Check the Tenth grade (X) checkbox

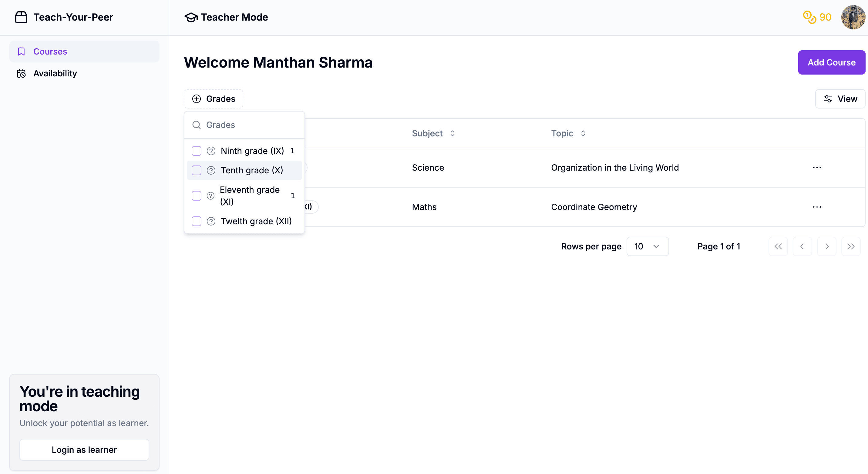click(197, 170)
